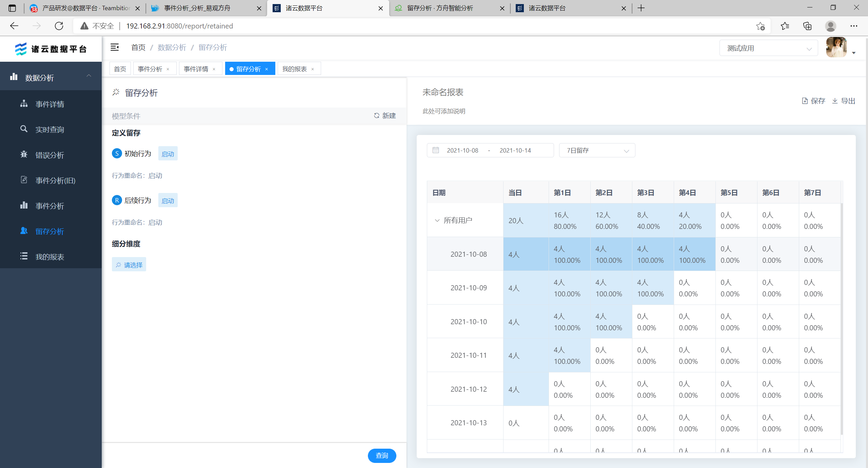The width and height of the screenshot is (868, 468).
Task: Open the avatar dropdown arrow
Action: 854,53
